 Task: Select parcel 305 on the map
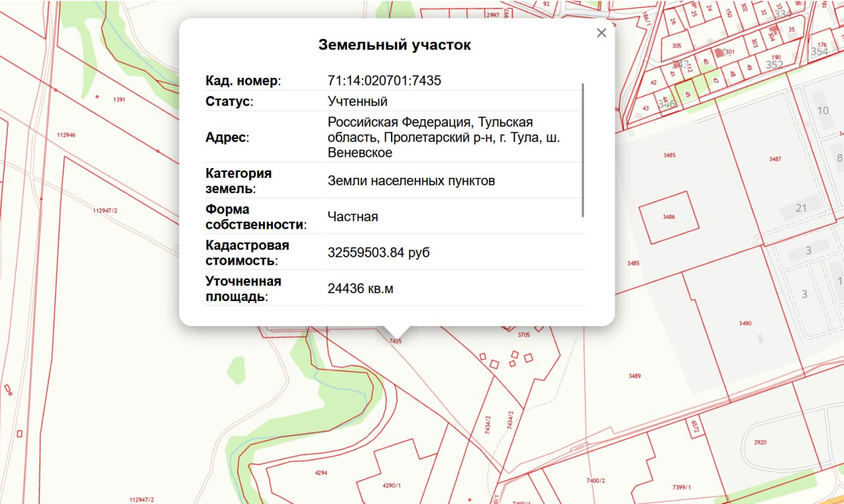pos(677,46)
